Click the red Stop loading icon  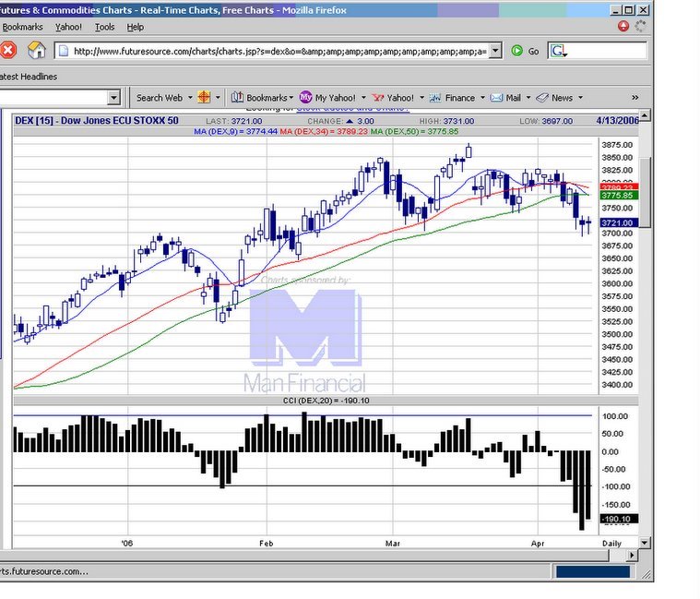point(7,50)
